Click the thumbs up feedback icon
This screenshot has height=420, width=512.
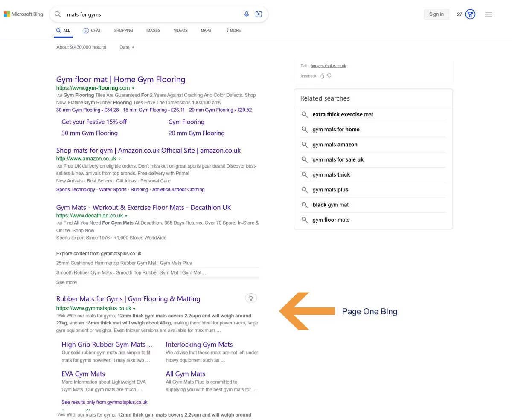pos(322,76)
